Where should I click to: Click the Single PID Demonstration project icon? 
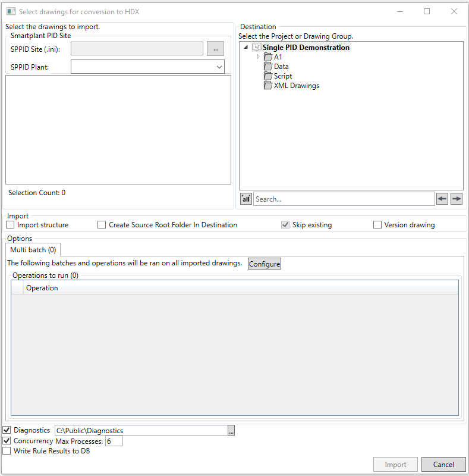click(x=256, y=48)
